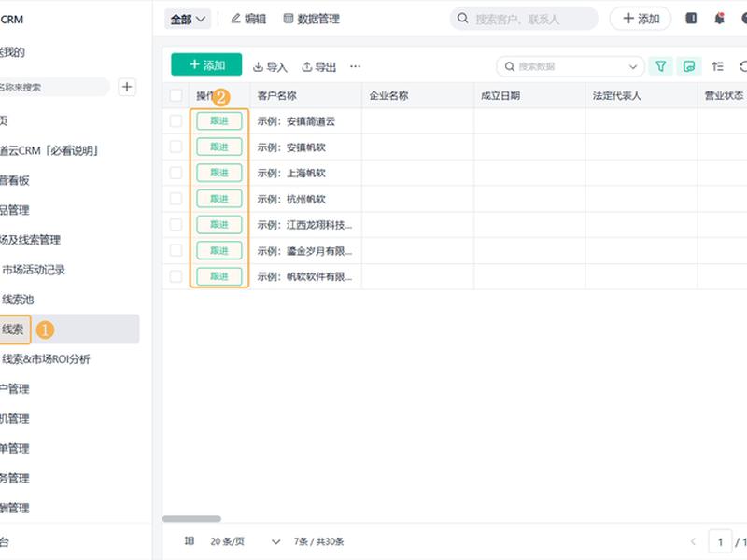Expand the search data dropdown arrow
Viewport: 747px width, 560px height.
tap(633, 66)
